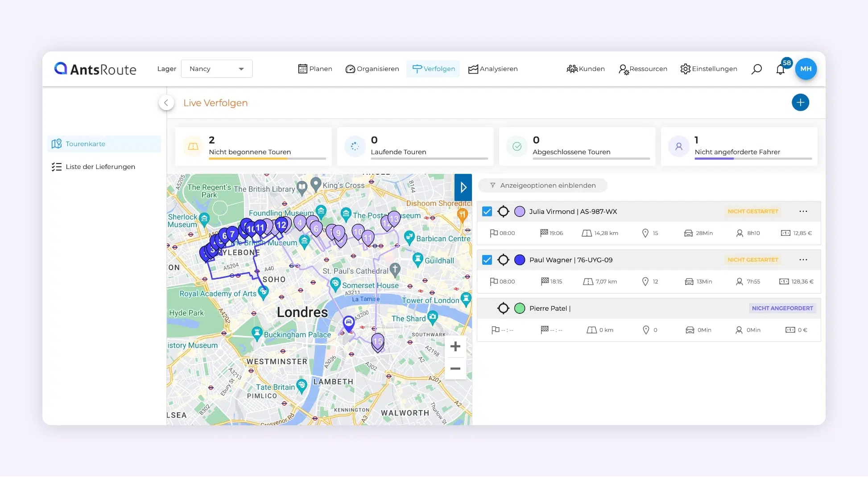Open the search magnifier icon
Image resolution: width=868 pixels, height=477 pixels.
[756, 69]
